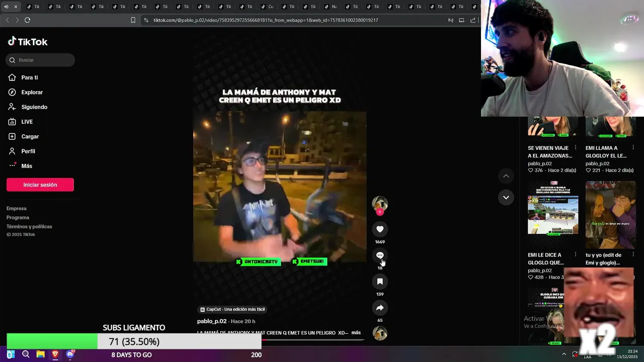Viewport: 644px width, 362px height.
Task: Switch to the browser tab labeled 'Na'
Action: tap(331, 7)
